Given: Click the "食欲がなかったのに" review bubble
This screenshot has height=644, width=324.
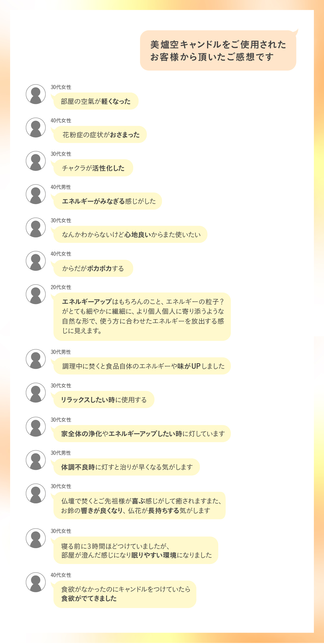Looking at the screenshot, I should tap(125, 594).
